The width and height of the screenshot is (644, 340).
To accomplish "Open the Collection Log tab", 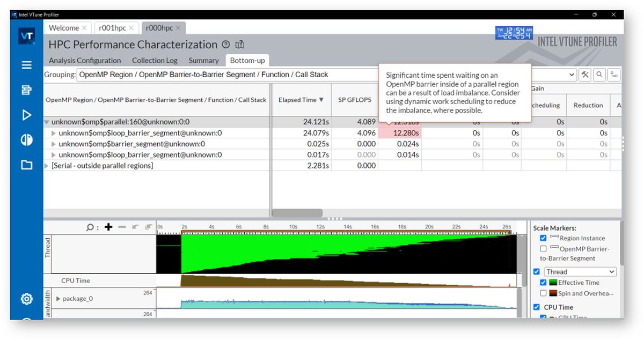I will (155, 61).
